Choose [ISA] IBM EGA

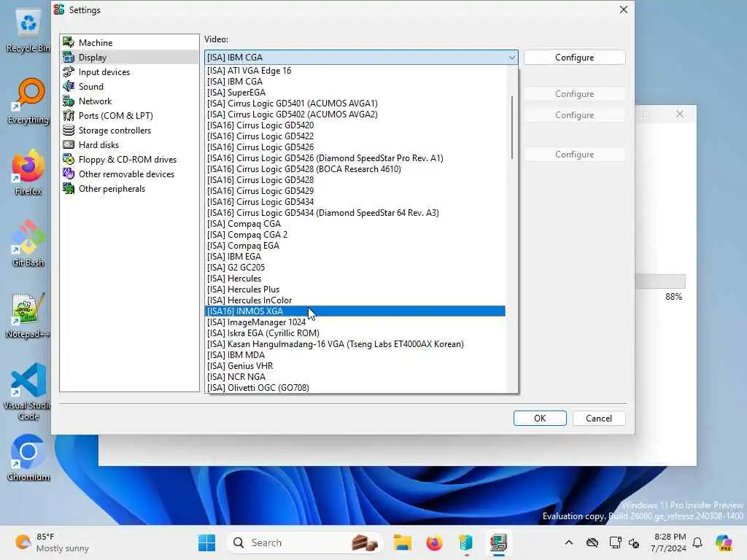(355, 257)
